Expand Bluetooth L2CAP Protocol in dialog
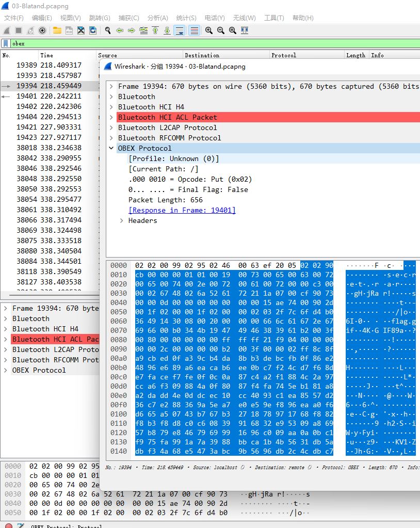Screen dimensions: 420x528 (111, 128)
